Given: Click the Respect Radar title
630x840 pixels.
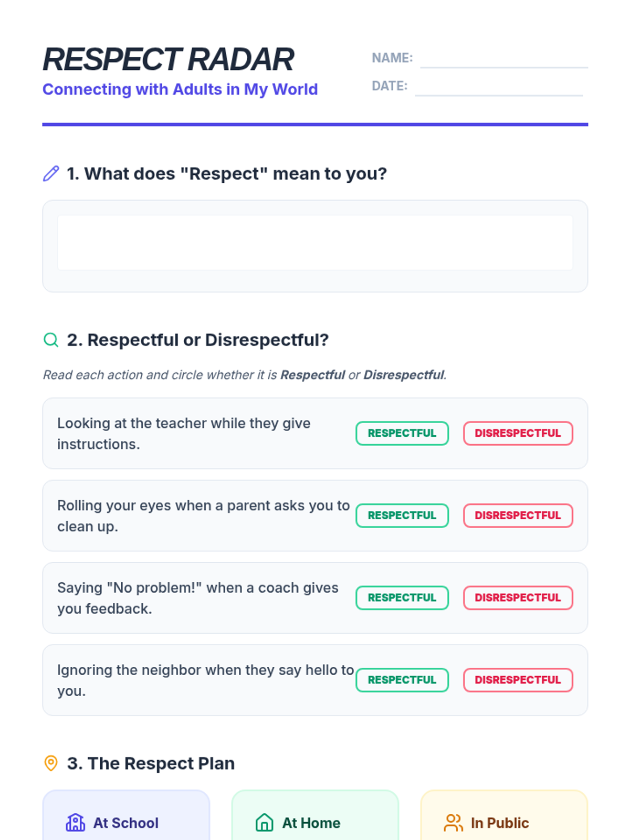Looking at the screenshot, I should 168,59.
